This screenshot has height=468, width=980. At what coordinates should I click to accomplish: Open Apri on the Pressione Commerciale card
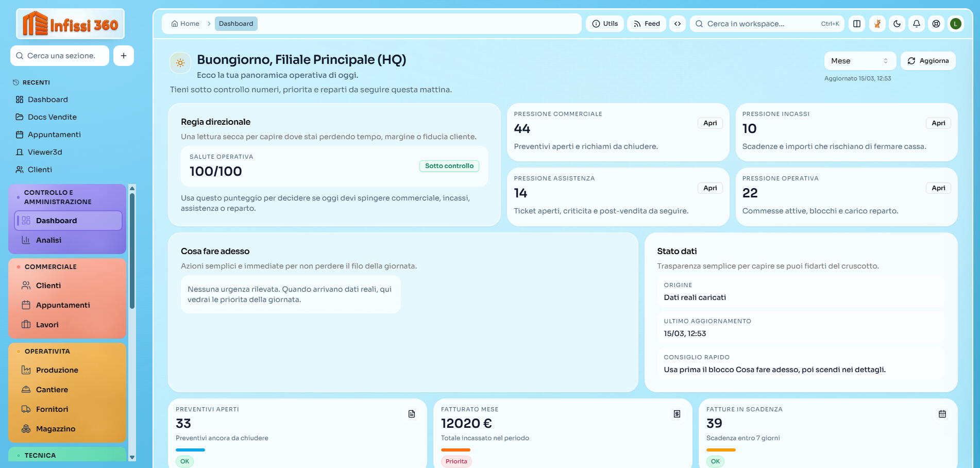[709, 123]
